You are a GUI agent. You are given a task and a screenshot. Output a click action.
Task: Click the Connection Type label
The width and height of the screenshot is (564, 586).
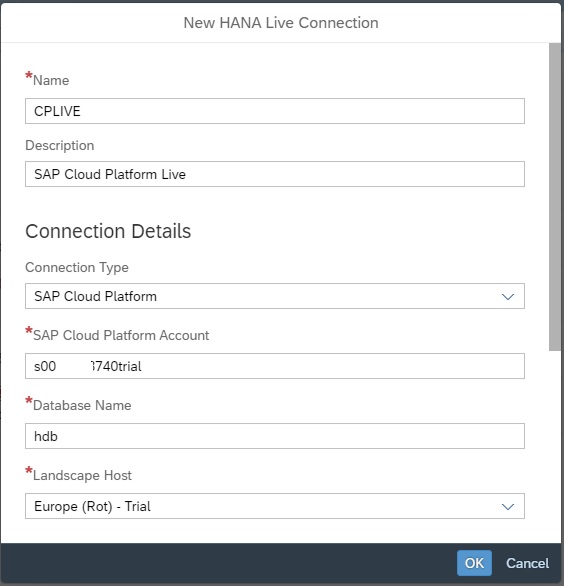pos(77,267)
